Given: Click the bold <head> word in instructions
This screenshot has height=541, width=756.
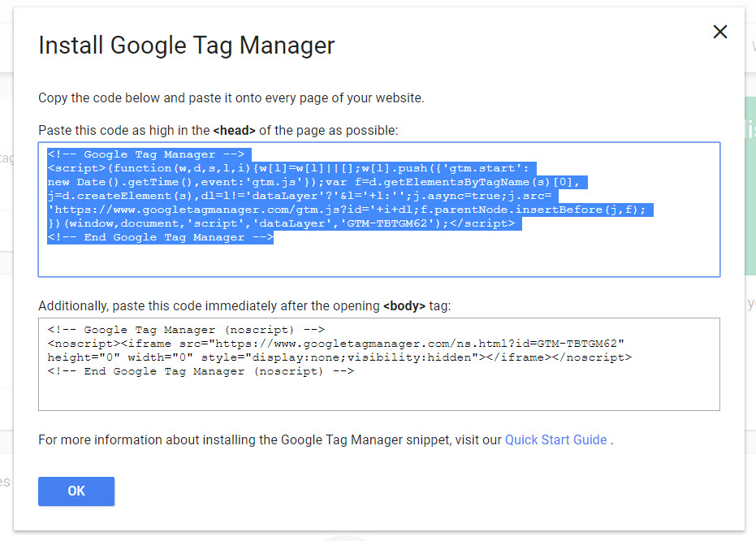Looking at the screenshot, I should [235, 131].
